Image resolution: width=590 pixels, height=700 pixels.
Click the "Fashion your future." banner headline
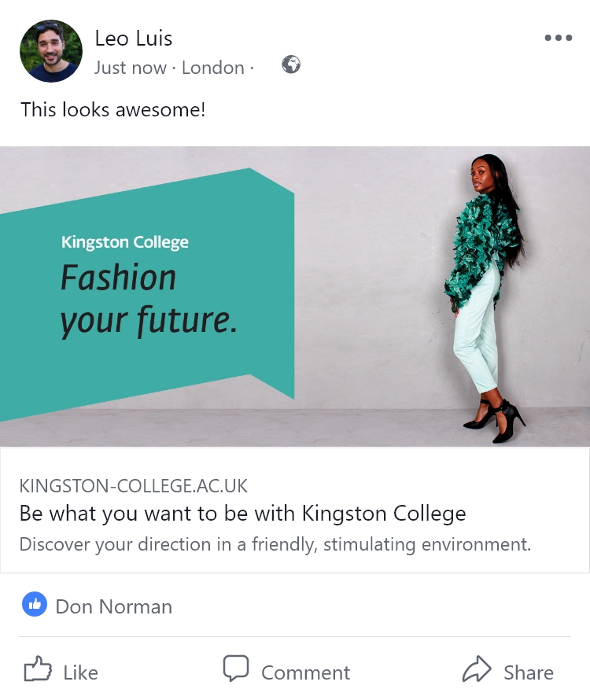[x=148, y=299]
